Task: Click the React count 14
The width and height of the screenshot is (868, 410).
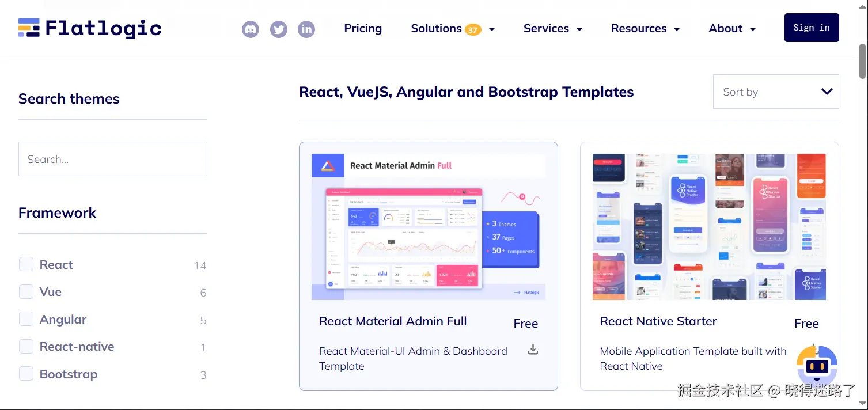Action: (x=200, y=265)
